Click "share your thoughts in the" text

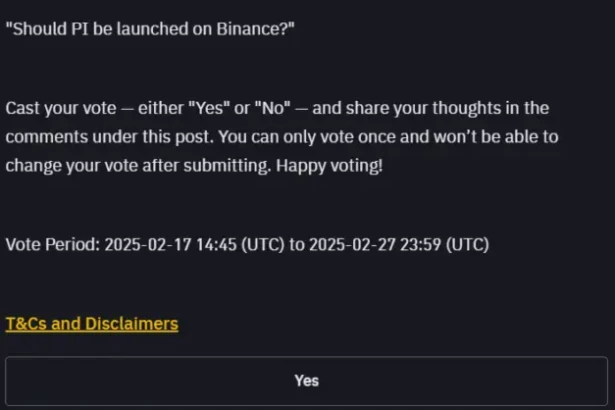coord(448,108)
